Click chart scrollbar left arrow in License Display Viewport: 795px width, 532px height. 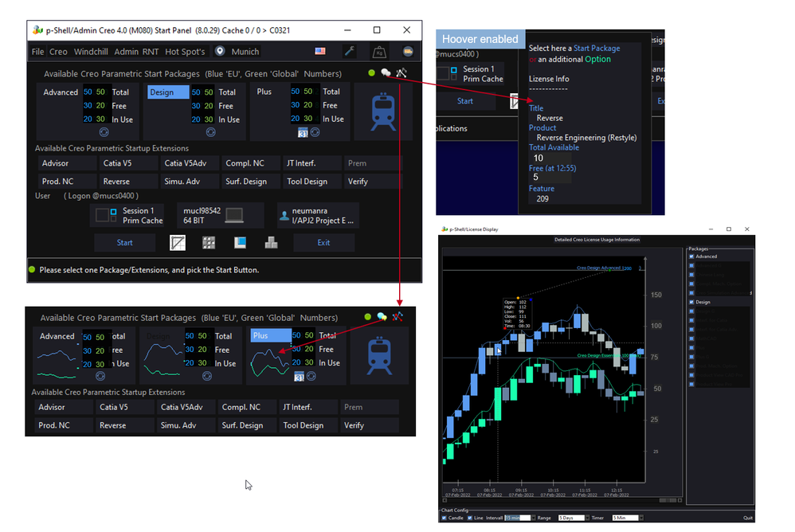coord(444,500)
